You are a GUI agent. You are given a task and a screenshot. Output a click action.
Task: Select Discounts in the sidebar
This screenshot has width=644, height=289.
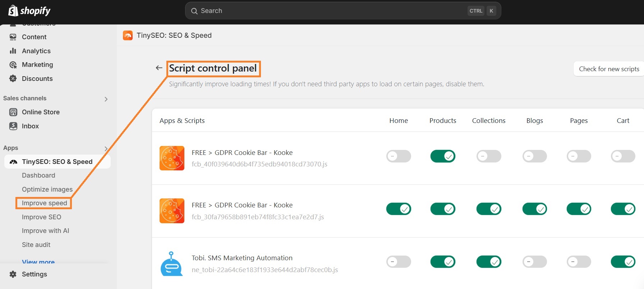pyautogui.click(x=37, y=78)
